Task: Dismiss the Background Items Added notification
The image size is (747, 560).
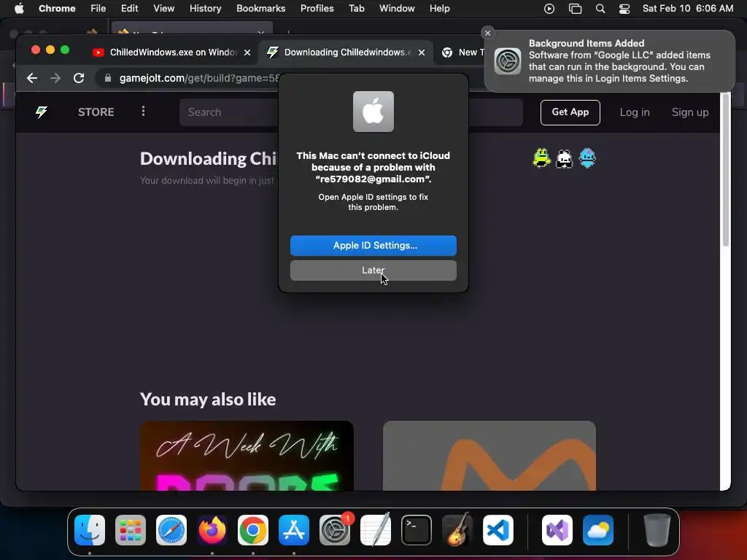Action: (487, 33)
